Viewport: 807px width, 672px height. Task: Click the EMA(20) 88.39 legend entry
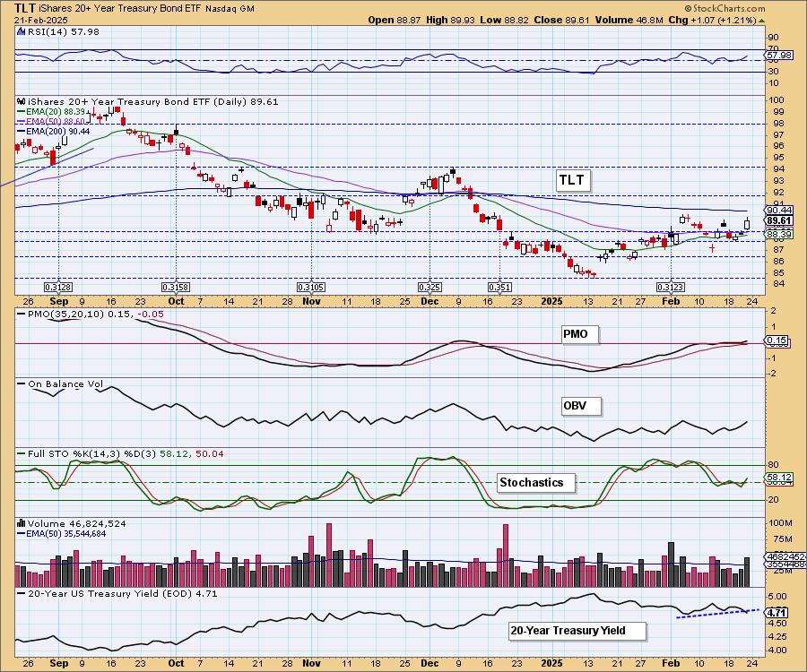coord(52,111)
